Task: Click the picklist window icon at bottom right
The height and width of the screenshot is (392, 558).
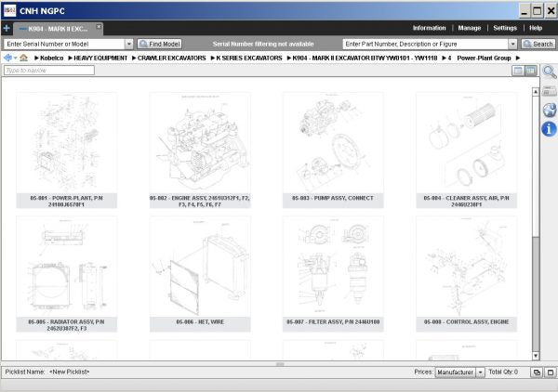Action: tap(536, 372)
